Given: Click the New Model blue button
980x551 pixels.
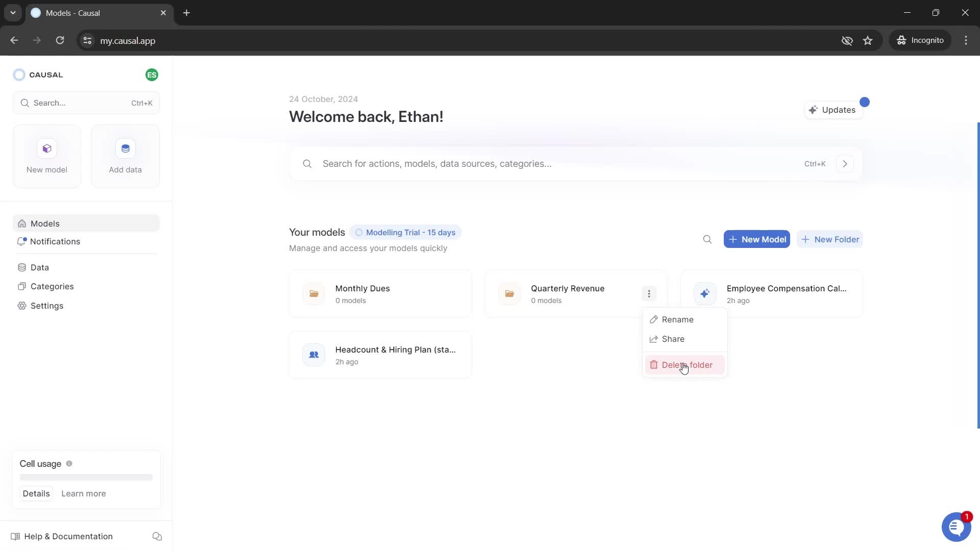Looking at the screenshot, I should pos(757,239).
